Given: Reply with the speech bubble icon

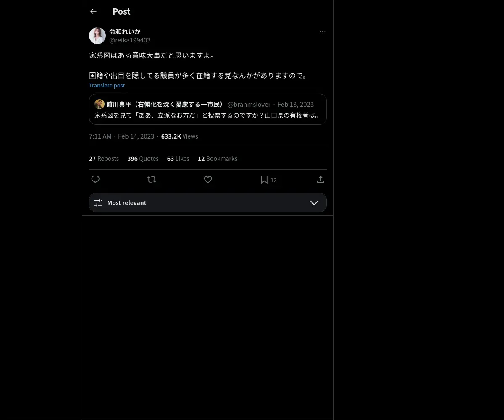Looking at the screenshot, I should (x=95, y=179).
